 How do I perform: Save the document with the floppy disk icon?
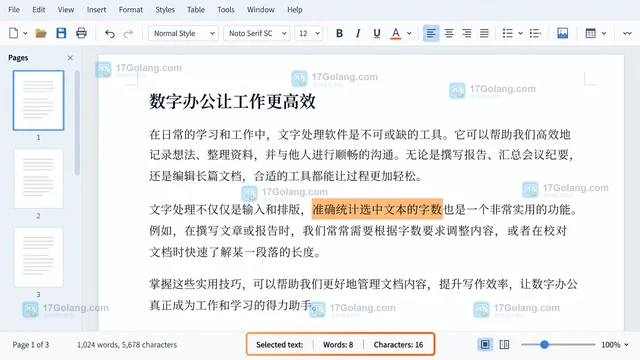61,33
